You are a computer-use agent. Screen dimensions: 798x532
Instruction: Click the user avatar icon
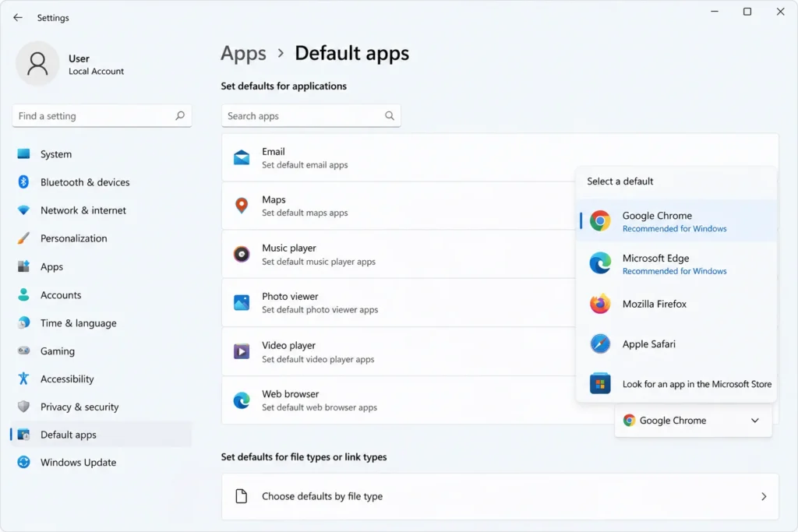(37, 64)
